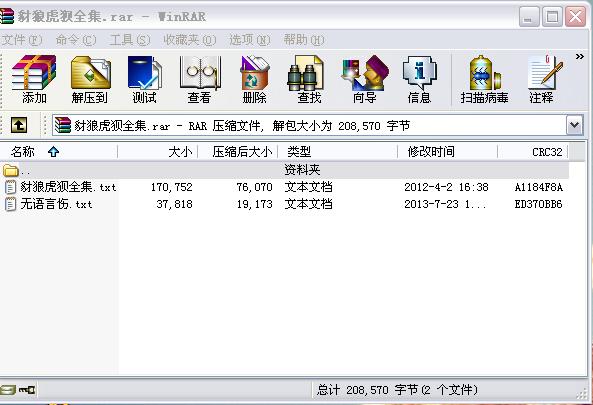Open the 选项(N) menu
Viewport: 593px width, 405px height.
tap(250, 40)
